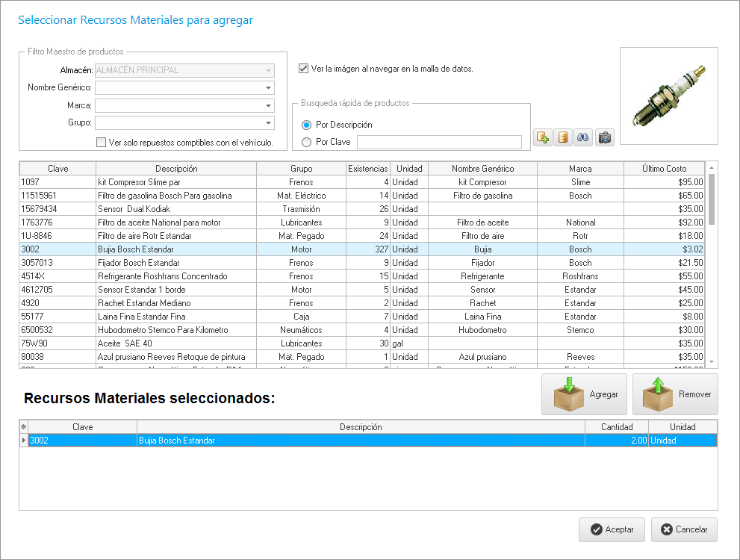
Task: Select the 'Por Clave' radio button
Action: click(306, 142)
